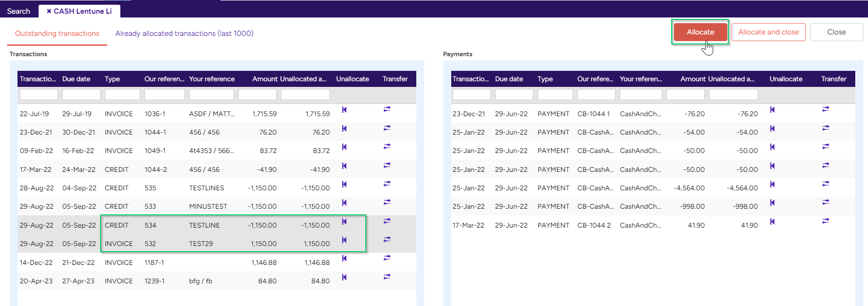
Task: Click unallocate icon for payment CB-1044 1
Action: pos(772,110)
